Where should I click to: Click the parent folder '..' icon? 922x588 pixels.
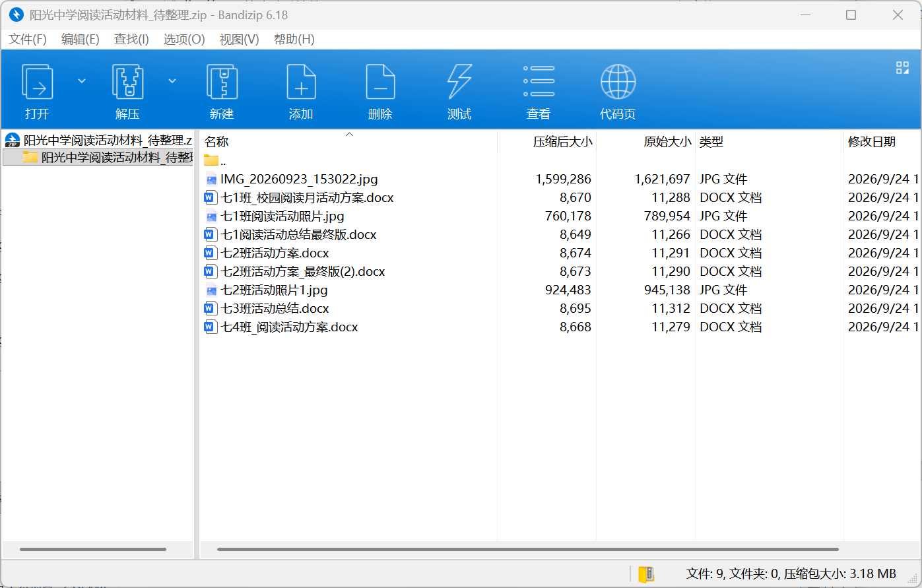pyautogui.click(x=211, y=160)
